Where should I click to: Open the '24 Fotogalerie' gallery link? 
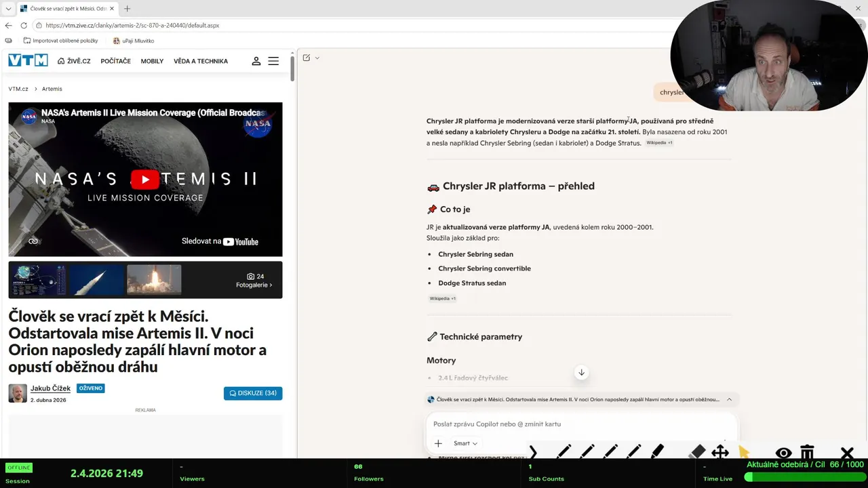(x=254, y=281)
